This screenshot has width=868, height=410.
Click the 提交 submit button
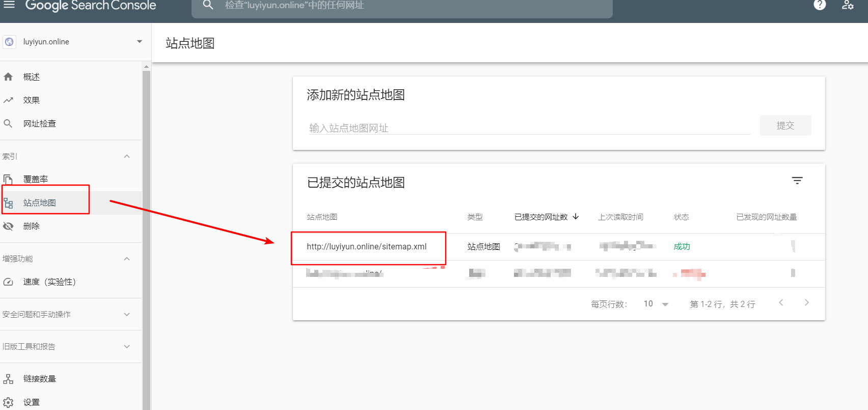pos(785,125)
